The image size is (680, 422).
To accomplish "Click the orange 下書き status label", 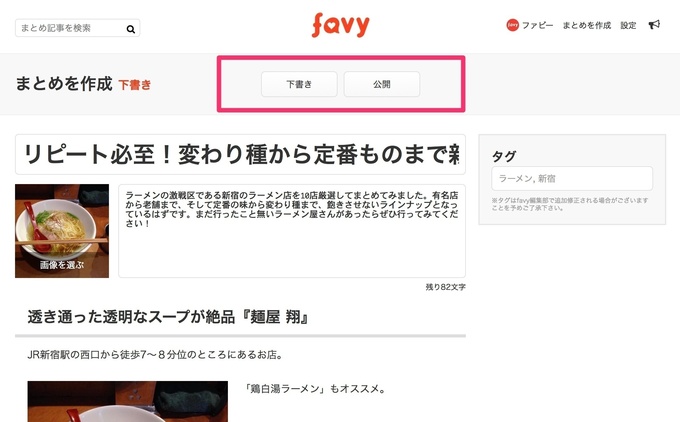I will click(135, 85).
